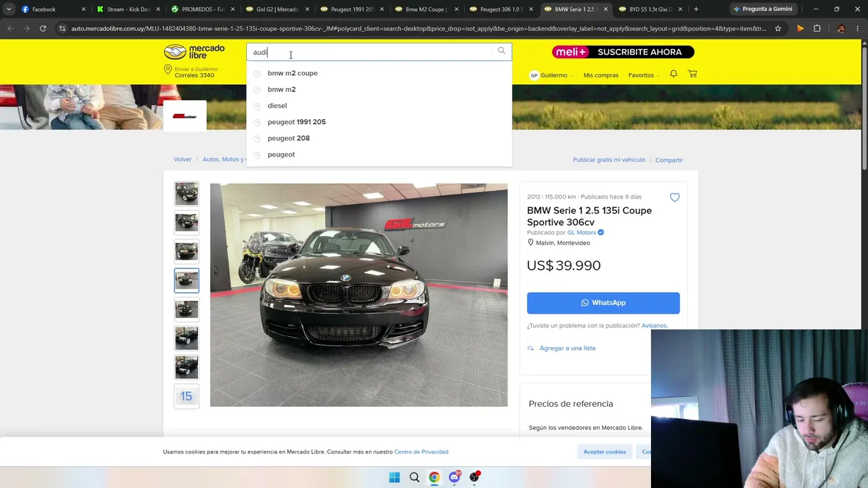Open Pregunta a Gemini button
868x488 pixels.
pos(762,9)
